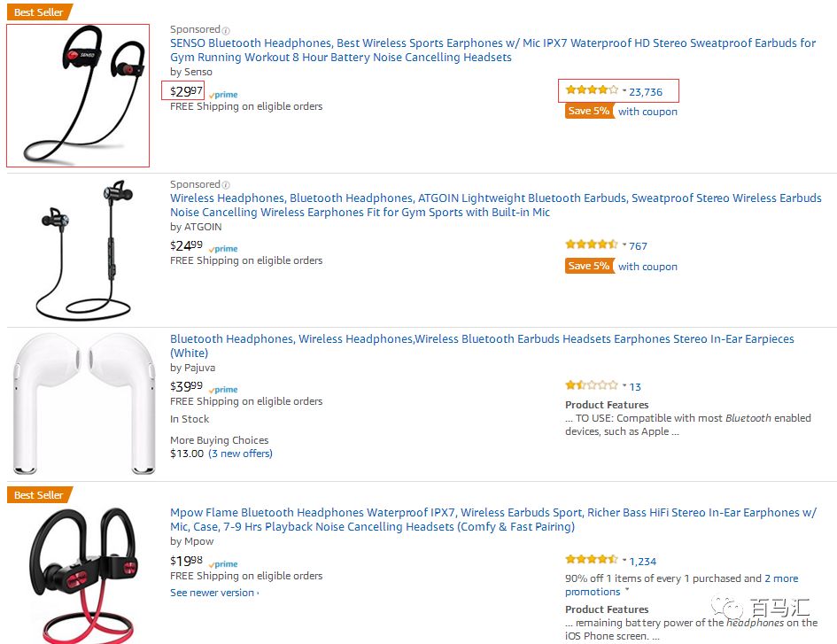Click the Sponsored info icon above the SENSO listing
The height and width of the screenshot is (644, 837).
pyautogui.click(x=226, y=30)
